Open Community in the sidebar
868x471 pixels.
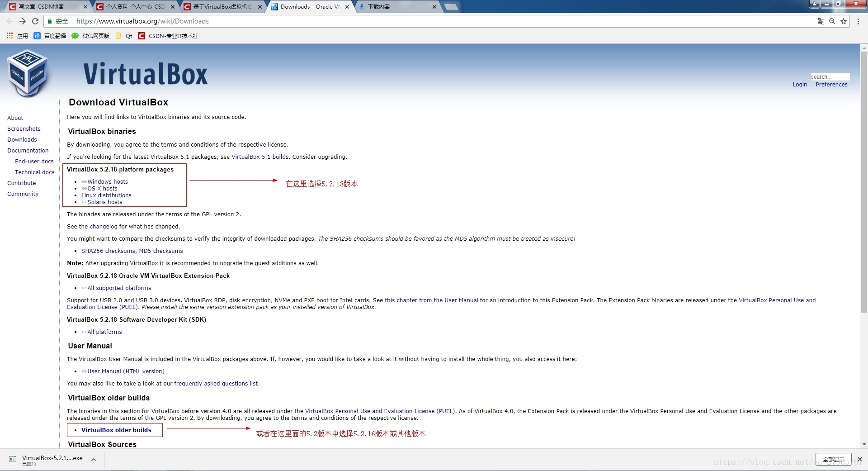point(23,194)
